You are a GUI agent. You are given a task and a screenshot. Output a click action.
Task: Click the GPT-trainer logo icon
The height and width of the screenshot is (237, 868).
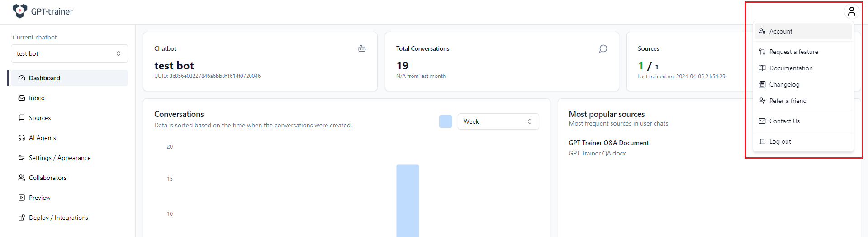click(20, 11)
